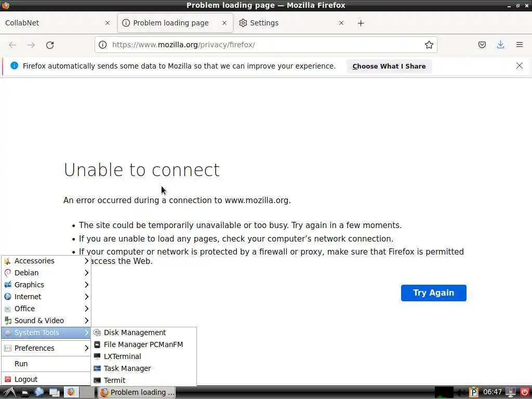Expand the Preferences submenu

(x=46, y=348)
